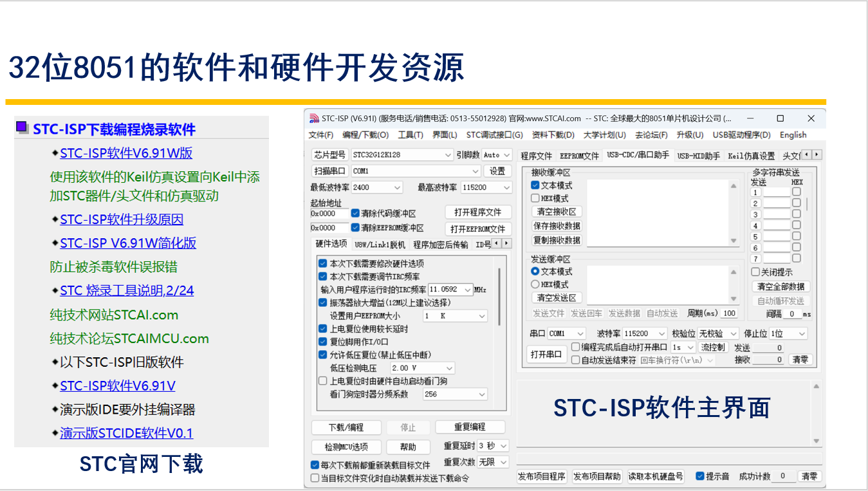The height and width of the screenshot is (491, 868).
Task: Toggle 提示音 checkbox
Action: point(700,476)
